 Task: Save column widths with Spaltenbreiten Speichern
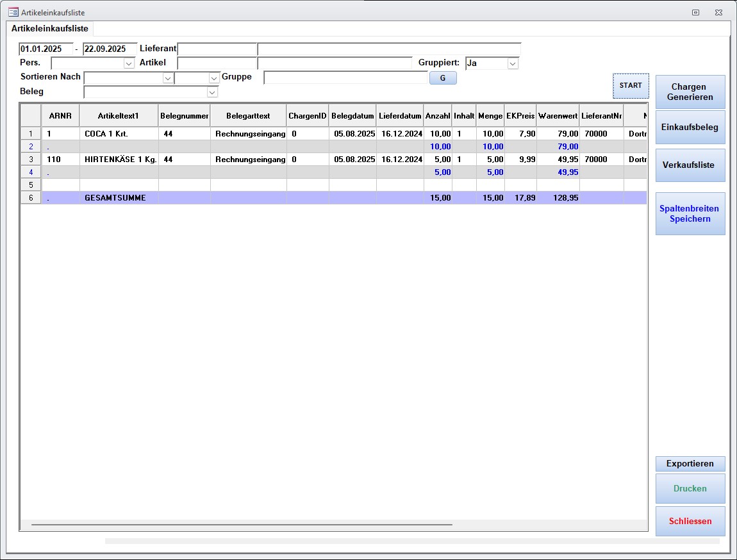(x=690, y=213)
